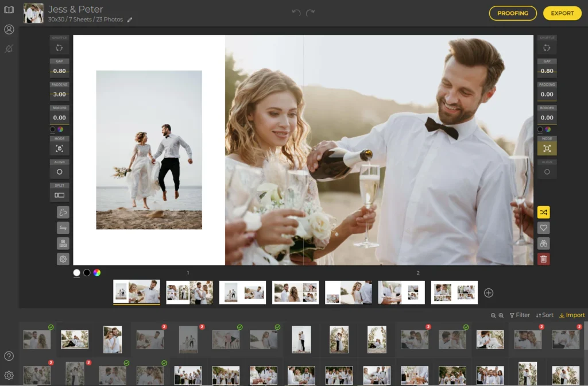Edit album name with the pencil icon

[130, 20]
